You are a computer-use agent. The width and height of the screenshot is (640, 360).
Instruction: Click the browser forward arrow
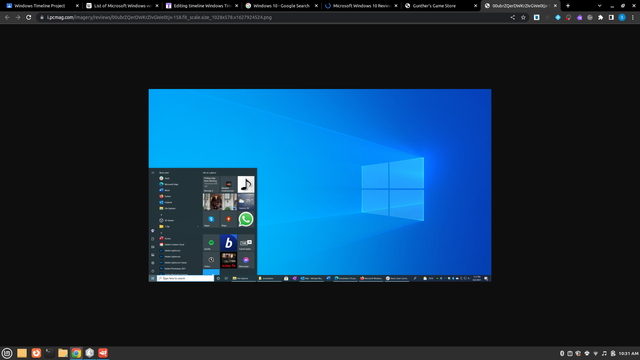pos(18,18)
